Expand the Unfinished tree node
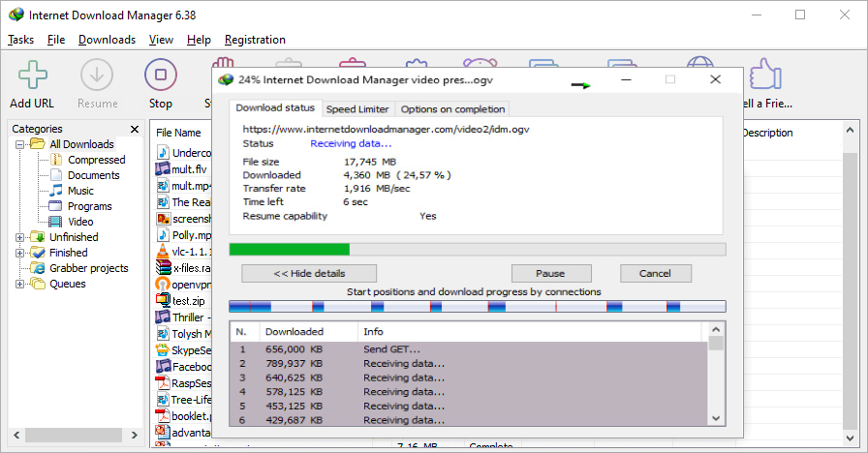The image size is (868, 453). coord(20,237)
